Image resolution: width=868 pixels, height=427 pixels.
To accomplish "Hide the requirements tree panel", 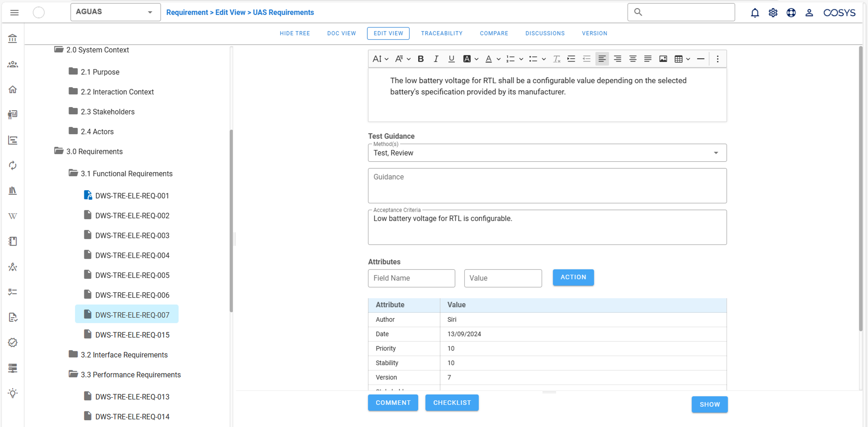I will point(294,33).
